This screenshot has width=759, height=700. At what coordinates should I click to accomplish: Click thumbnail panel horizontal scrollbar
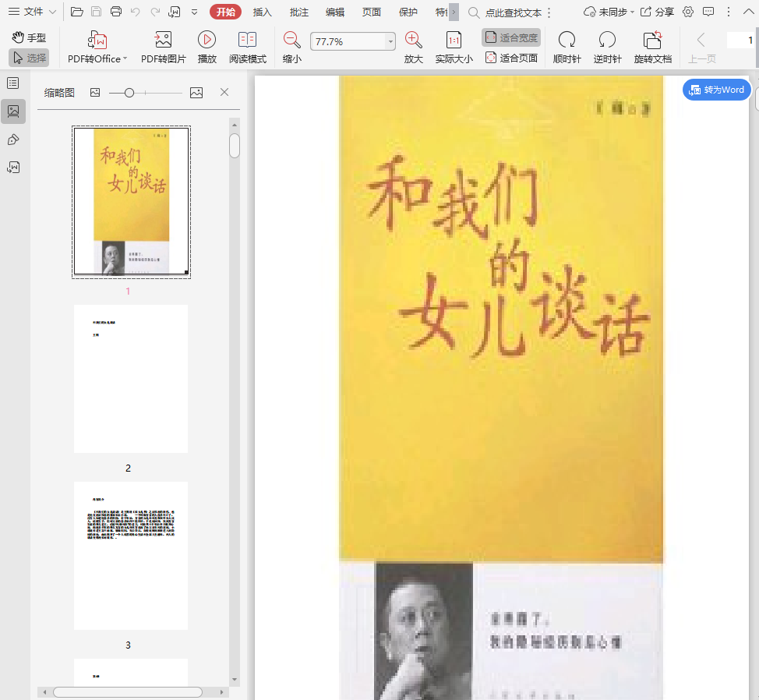[x=128, y=692]
